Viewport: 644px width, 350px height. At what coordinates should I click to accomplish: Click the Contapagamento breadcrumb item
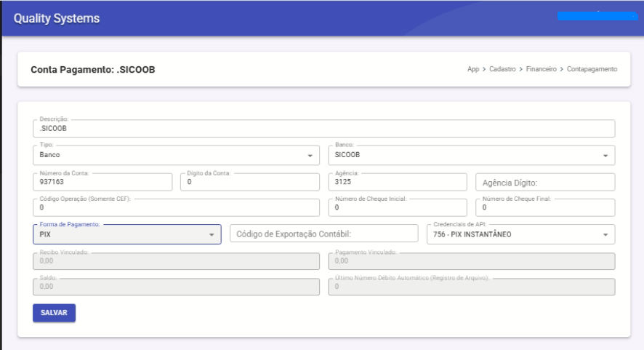[591, 69]
